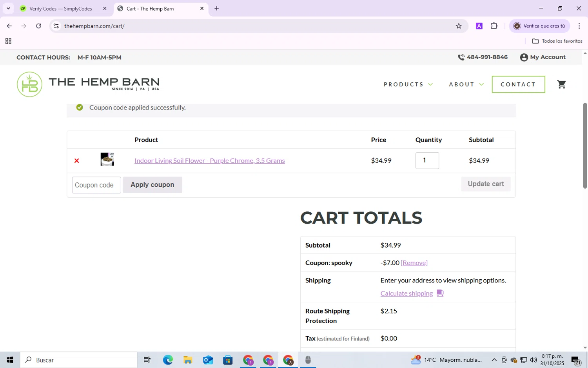Close the Verify Codes SimplyCodes tab

(105, 8)
